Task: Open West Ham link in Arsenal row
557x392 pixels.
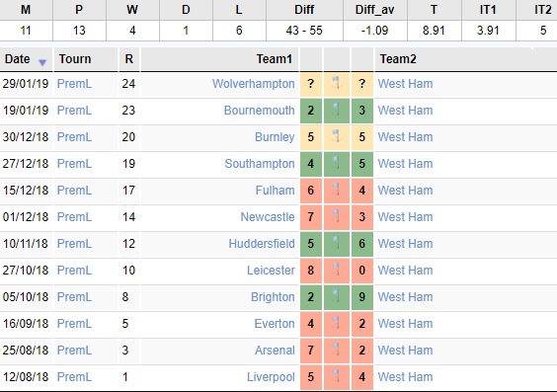Action: pyautogui.click(x=405, y=351)
